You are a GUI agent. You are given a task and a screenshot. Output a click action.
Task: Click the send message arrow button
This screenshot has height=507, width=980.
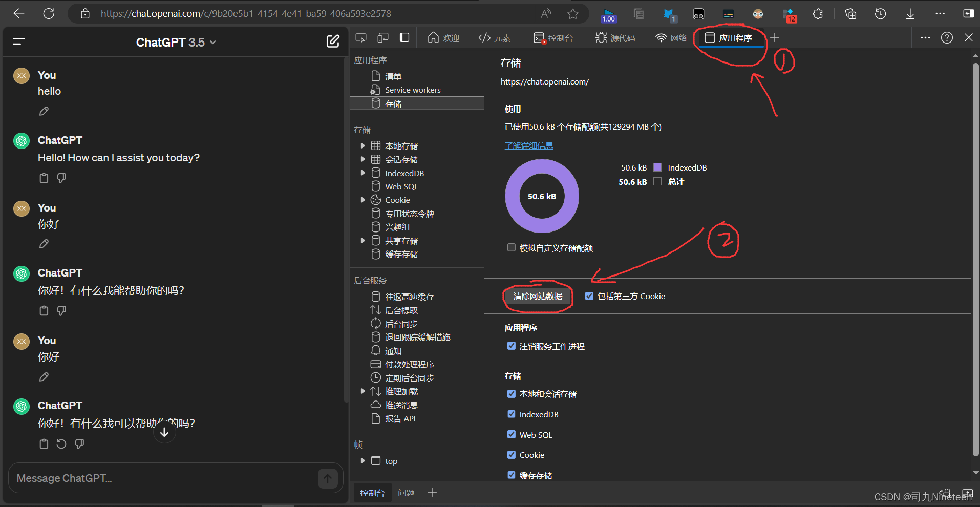tap(328, 479)
